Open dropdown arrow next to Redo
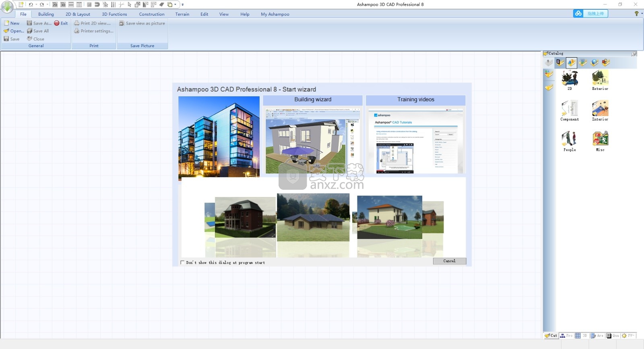Screen dimensions: 644x349 click(47, 4)
